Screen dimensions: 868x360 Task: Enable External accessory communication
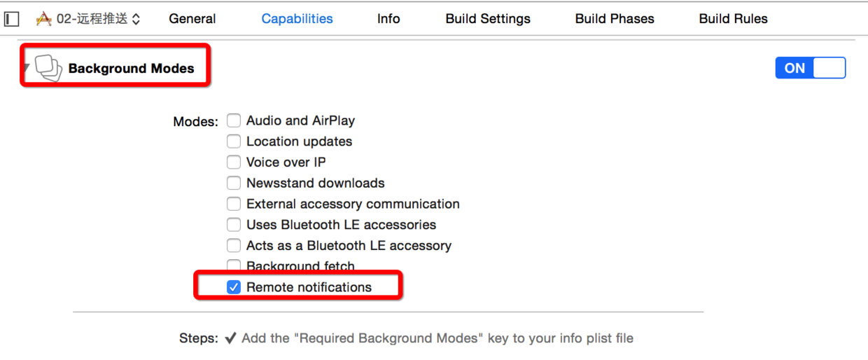coord(234,205)
